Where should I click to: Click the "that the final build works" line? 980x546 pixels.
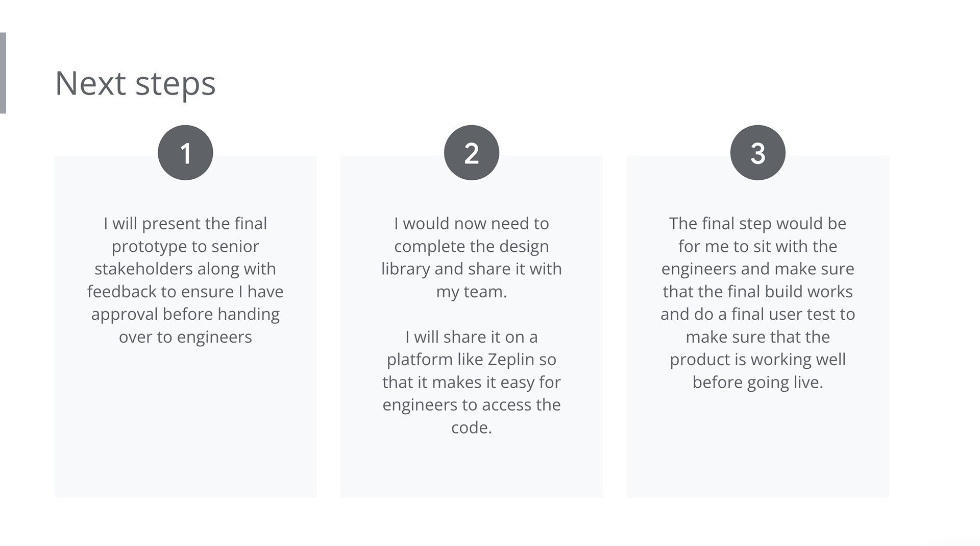tap(758, 292)
